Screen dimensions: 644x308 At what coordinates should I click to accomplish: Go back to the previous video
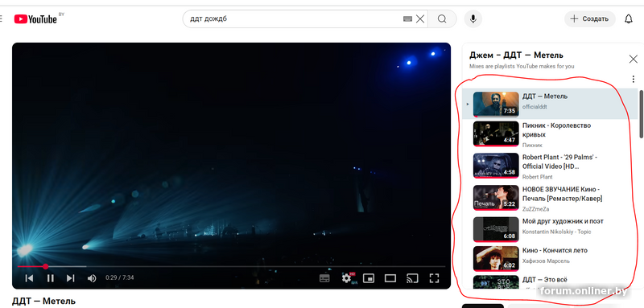click(x=29, y=278)
